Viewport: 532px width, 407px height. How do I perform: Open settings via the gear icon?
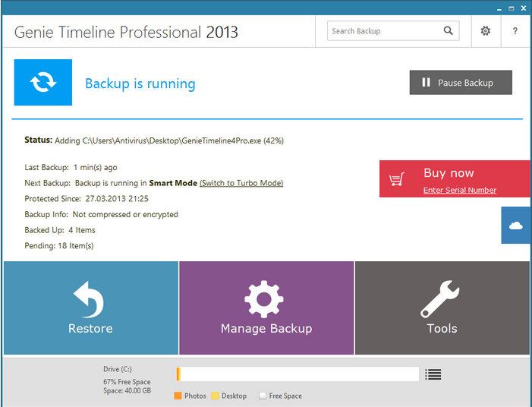pos(486,31)
